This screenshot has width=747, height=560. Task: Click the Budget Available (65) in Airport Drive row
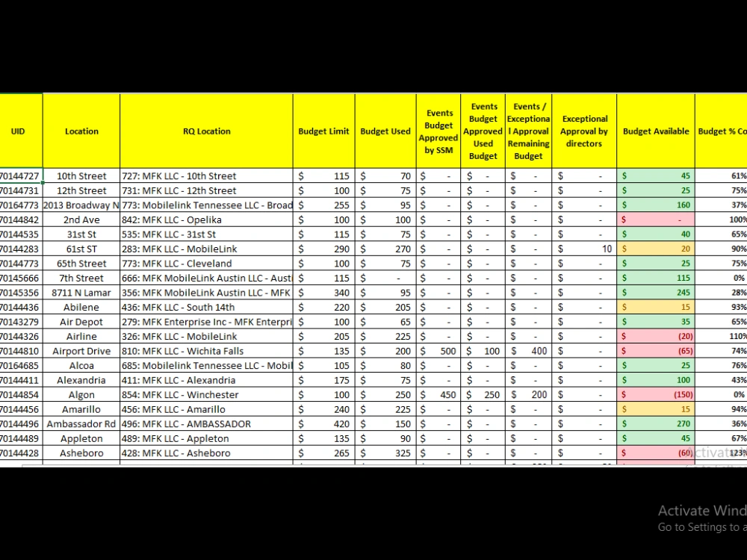pos(656,351)
